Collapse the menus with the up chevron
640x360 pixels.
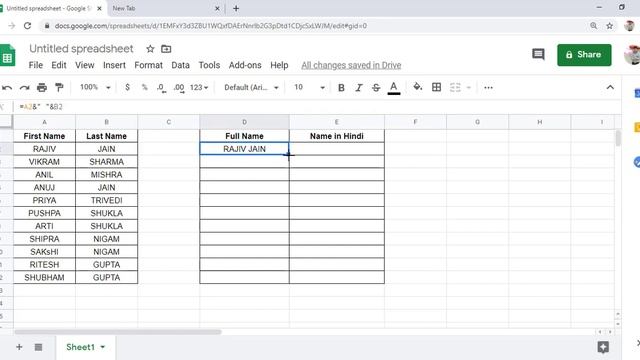[x=610, y=87]
